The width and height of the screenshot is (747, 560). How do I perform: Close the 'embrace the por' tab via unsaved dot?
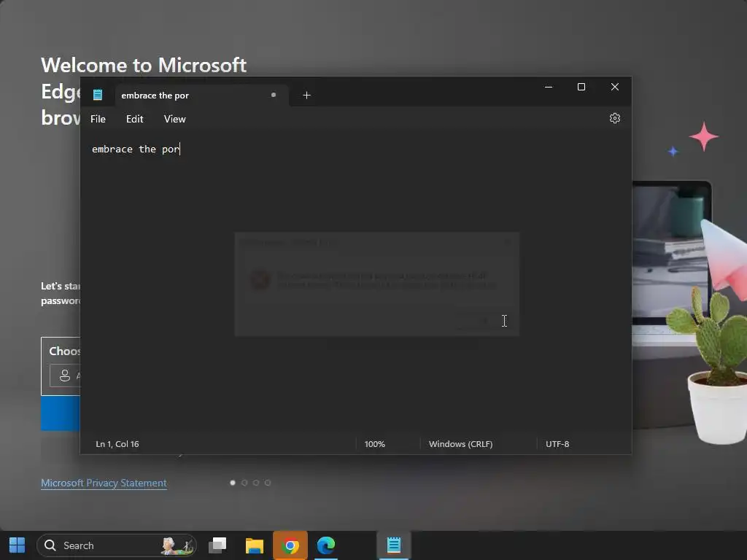[274, 95]
